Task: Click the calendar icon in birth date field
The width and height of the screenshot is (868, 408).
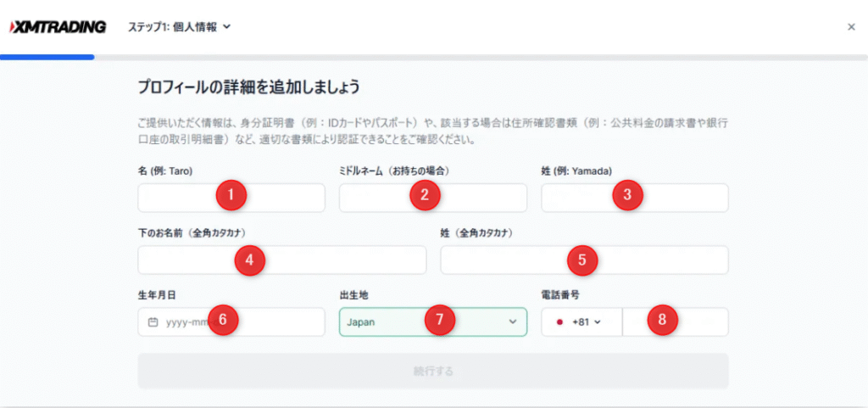Action: [153, 322]
